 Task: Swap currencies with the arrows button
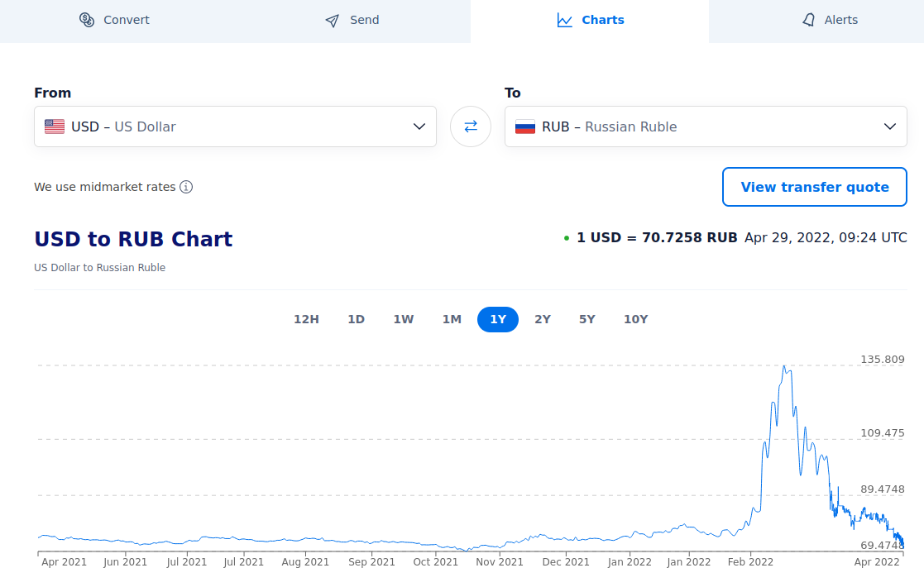(470, 126)
